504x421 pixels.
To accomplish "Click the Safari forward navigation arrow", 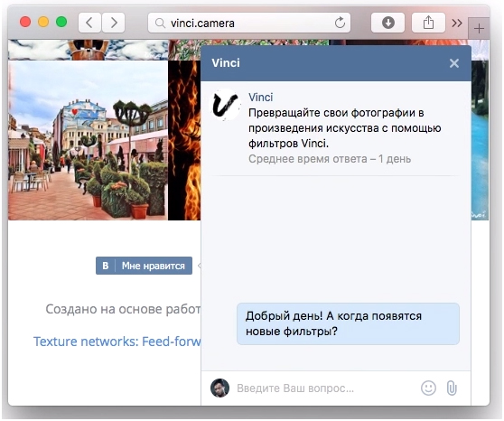I will coord(114,23).
